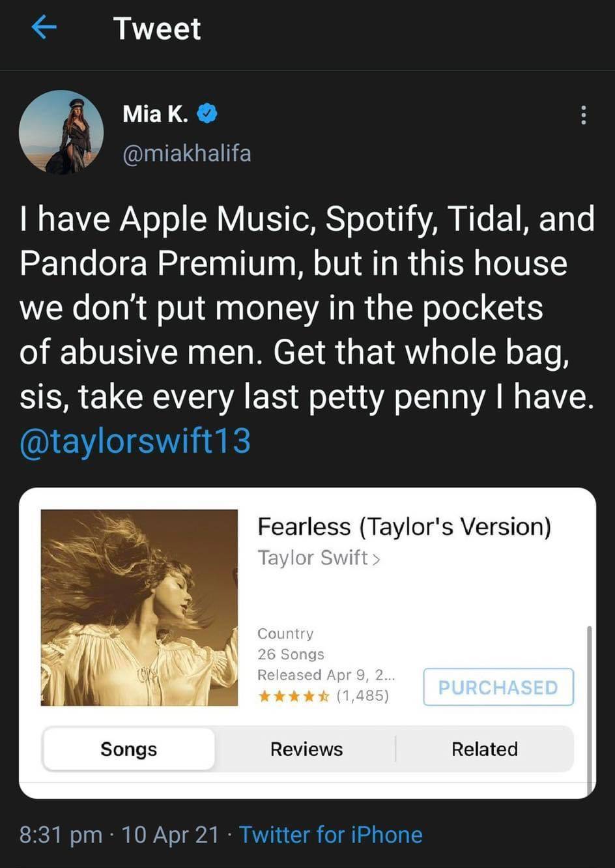
Task: Click the 8:31 pm timestamp
Action: [x=61, y=835]
